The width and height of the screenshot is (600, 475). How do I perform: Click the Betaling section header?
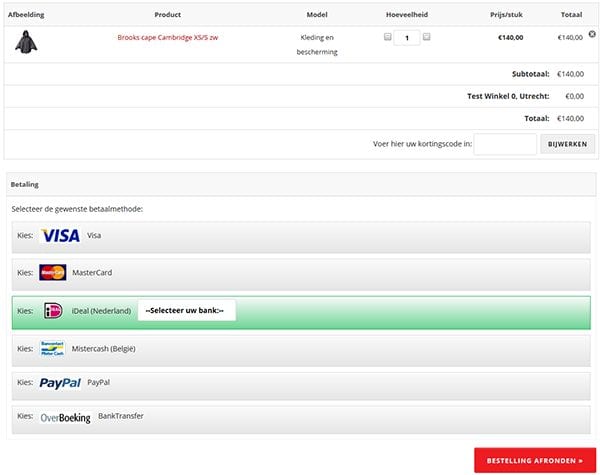tap(301, 184)
